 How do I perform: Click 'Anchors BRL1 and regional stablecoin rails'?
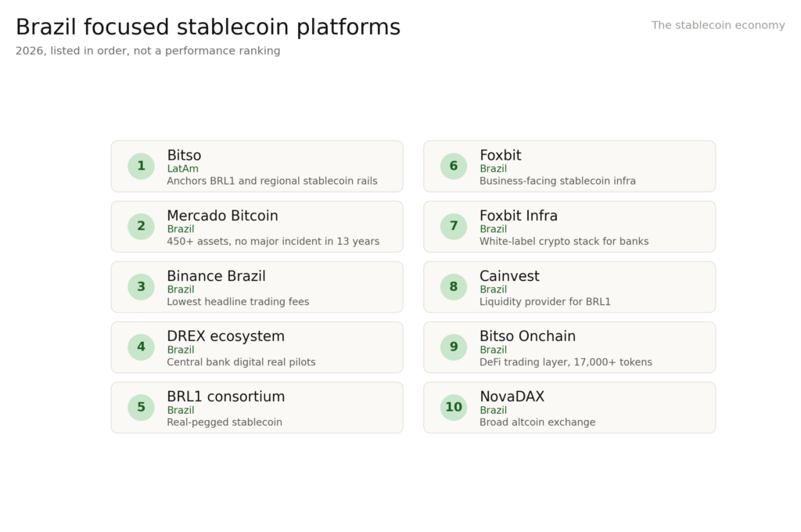[x=272, y=181]
